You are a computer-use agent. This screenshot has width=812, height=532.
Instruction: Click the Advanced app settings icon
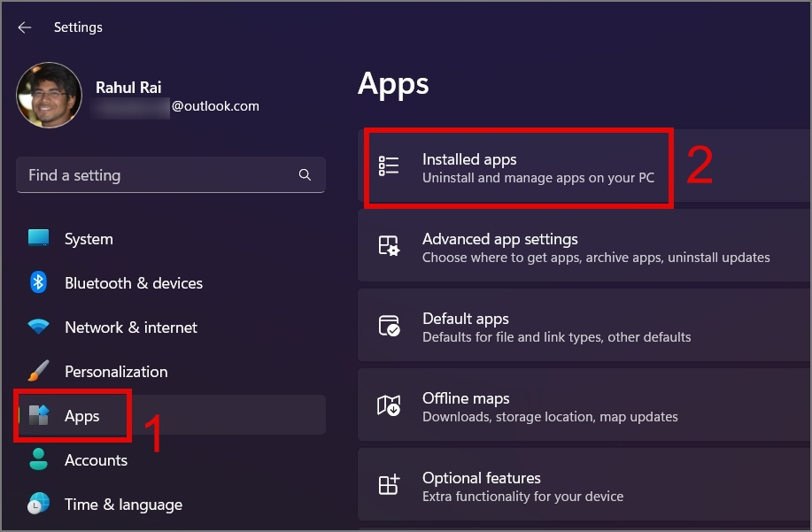point(389,246)
